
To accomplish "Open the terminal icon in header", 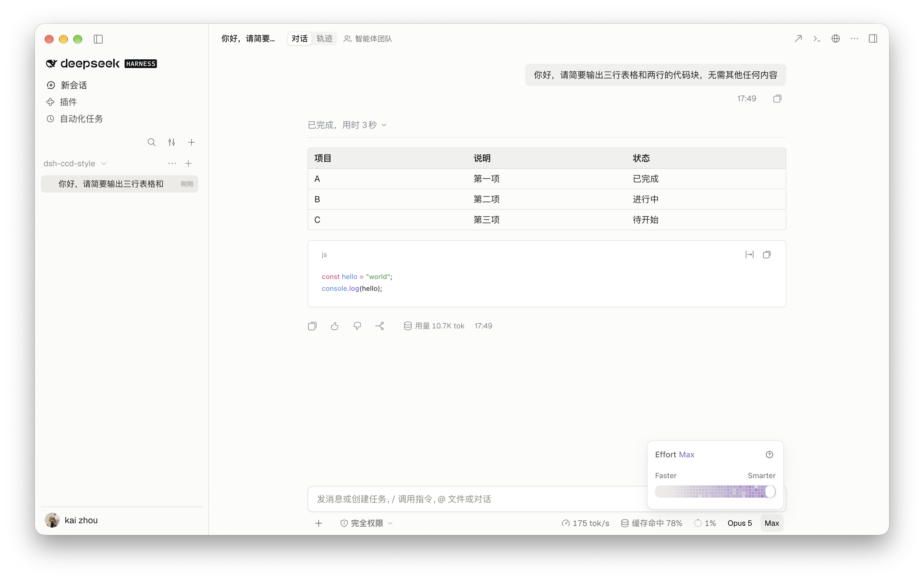I will [x=817, y=39].
